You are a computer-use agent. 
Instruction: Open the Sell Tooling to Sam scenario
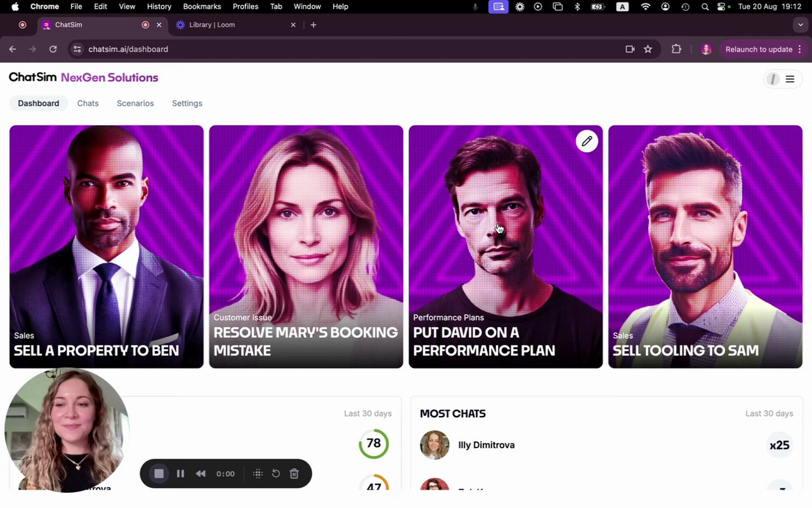(705, 246)
